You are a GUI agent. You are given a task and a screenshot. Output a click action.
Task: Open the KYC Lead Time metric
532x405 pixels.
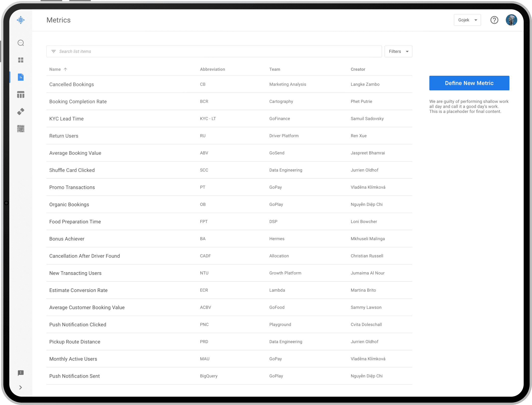[66, 119]
